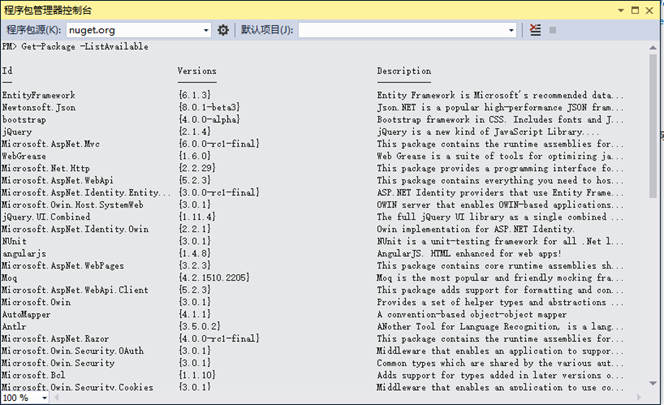The width and height of the screenshot is (664, 405).
Task: Click horizontal scrollbar right arrow
Action: click(x=639, y=397)
